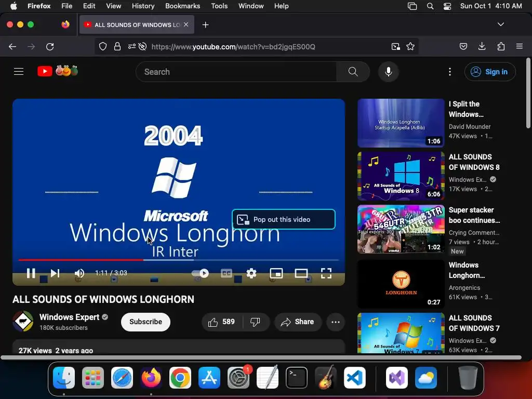The height and width of the screenshot is (399, 532).
Task: Open site permissions icon in URL bar
Action: pos(131,46)
